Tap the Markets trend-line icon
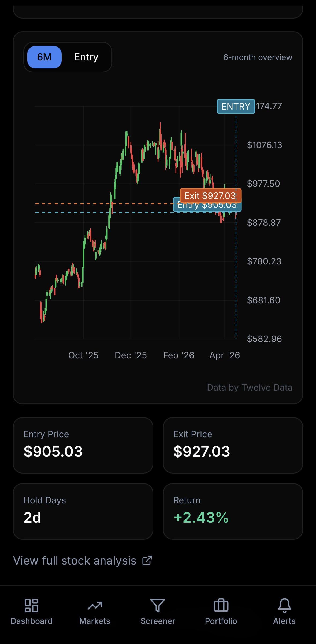 point(95,605)
